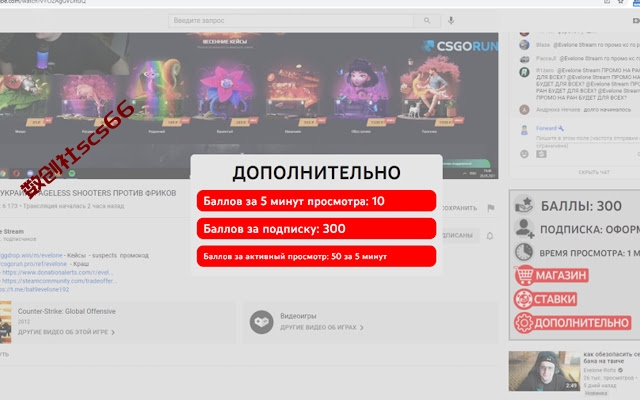Click the report flag icon under video
Screen dimensions: 640x400
(x=491, y=208)
